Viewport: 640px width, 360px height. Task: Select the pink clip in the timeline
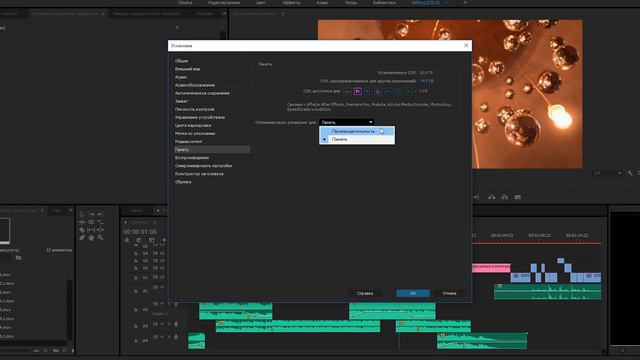pyautogui.click(x=491, y=267)
